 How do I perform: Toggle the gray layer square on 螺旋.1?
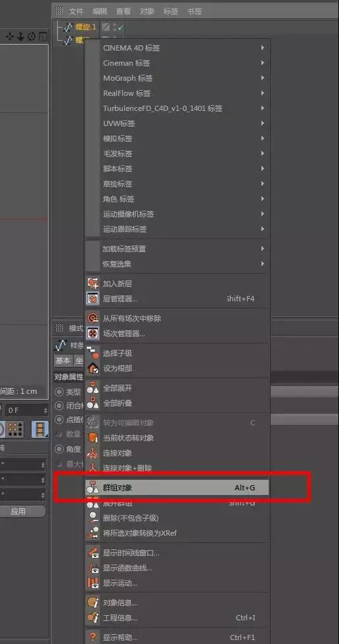pos(106,27)
